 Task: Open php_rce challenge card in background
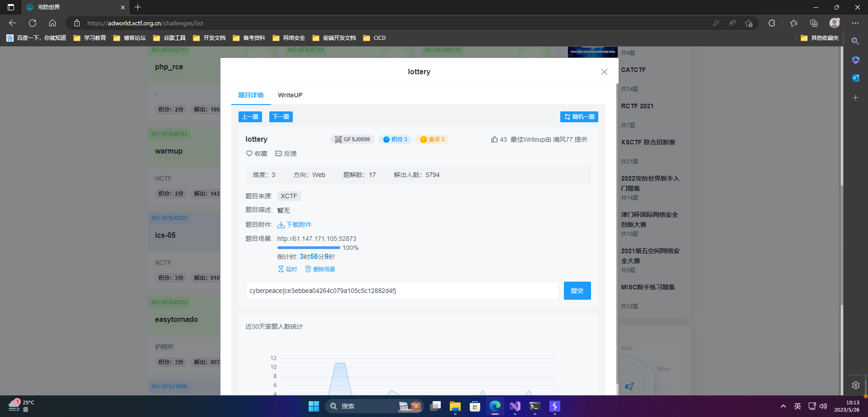point(169,67)
